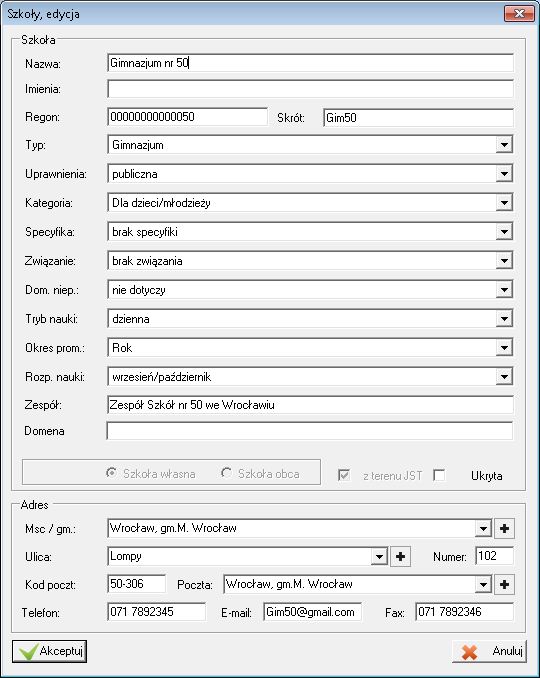Image resolution: width=540 pixels, height=678 pixels.
Task: Open the Typ dropdown showing Gimnazjum
Action: pos(504,145)
